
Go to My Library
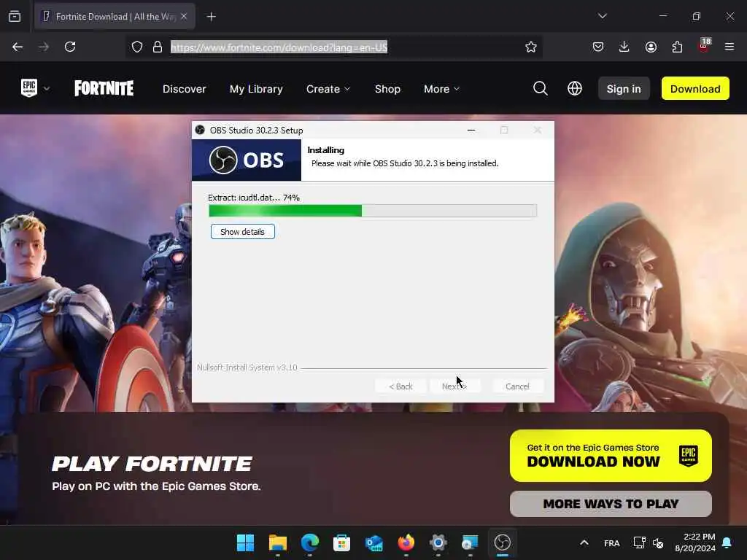coord(256,89)
